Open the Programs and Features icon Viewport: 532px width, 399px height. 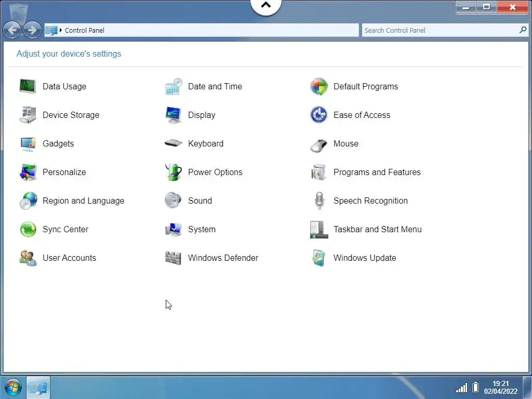pyautogui.click(x=319, y=172)
